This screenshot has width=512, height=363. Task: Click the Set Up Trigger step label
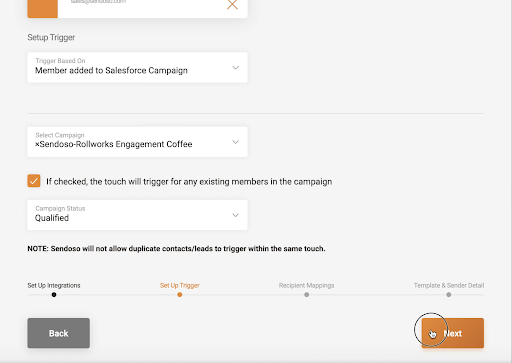[180, 285]
